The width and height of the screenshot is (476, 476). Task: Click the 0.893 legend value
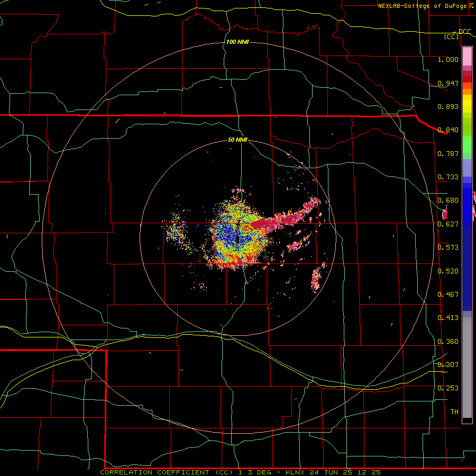tap(448, 106)
